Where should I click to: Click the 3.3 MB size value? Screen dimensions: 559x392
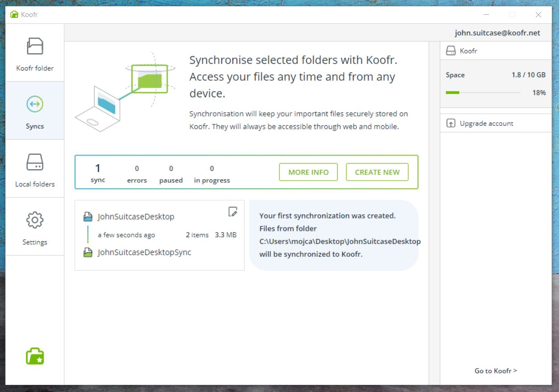[x=226, y=235]
